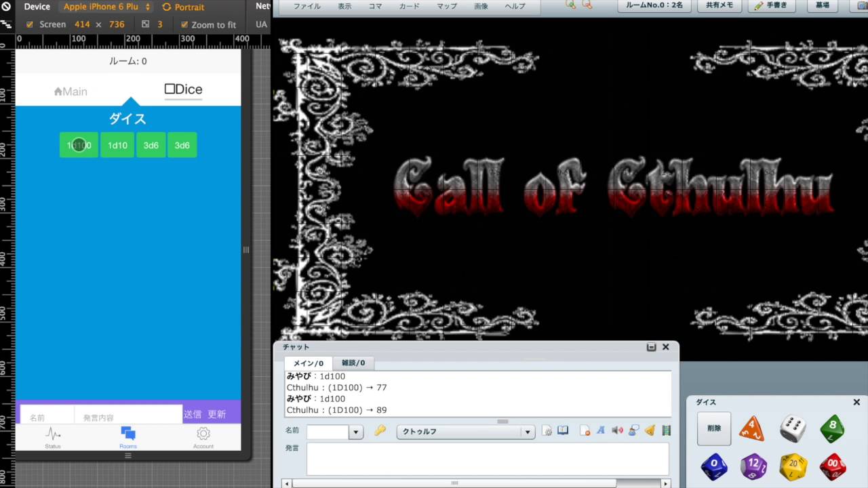Click the screen width value 414

pyautogui.click(x=82, y=24)
